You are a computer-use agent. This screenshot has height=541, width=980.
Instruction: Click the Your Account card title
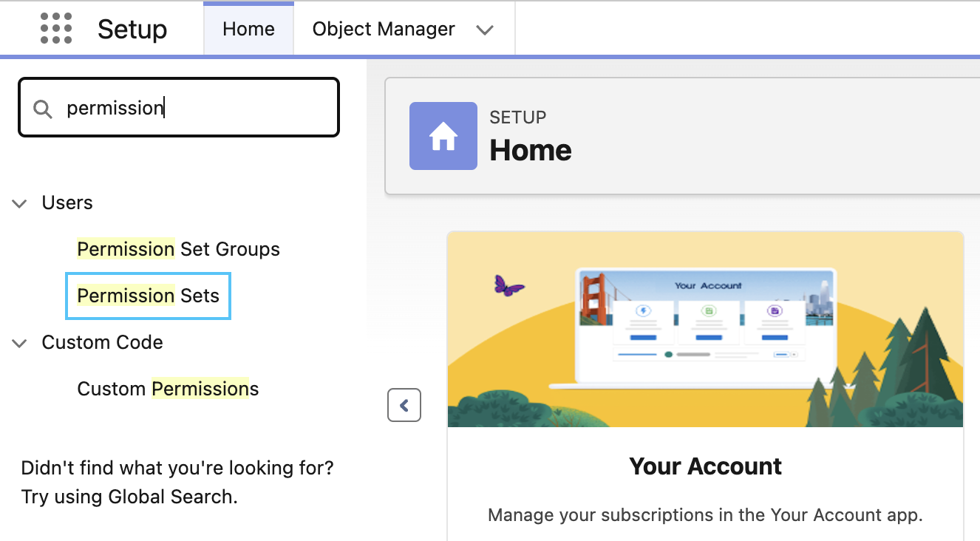(705, 466)
